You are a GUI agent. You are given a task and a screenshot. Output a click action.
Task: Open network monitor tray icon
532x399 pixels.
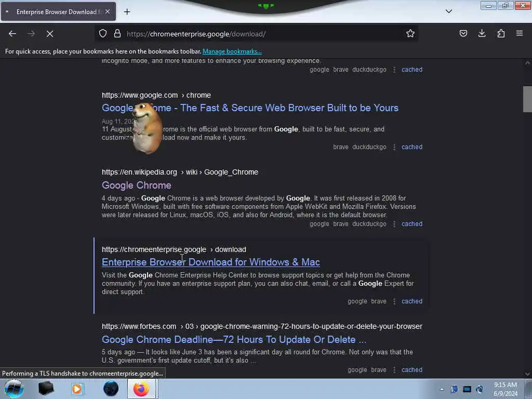tap(467, 389)
